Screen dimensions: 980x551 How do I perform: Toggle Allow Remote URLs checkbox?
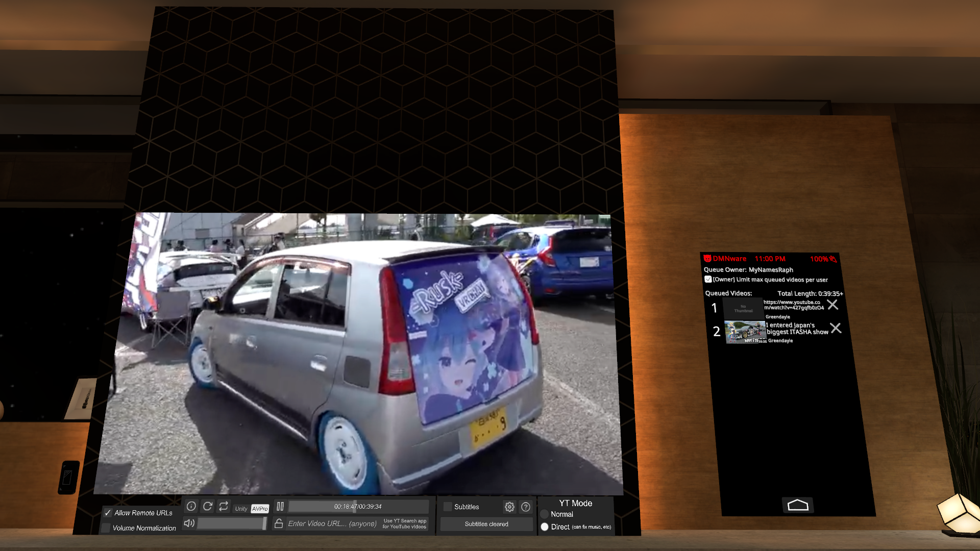click(108, 513)
